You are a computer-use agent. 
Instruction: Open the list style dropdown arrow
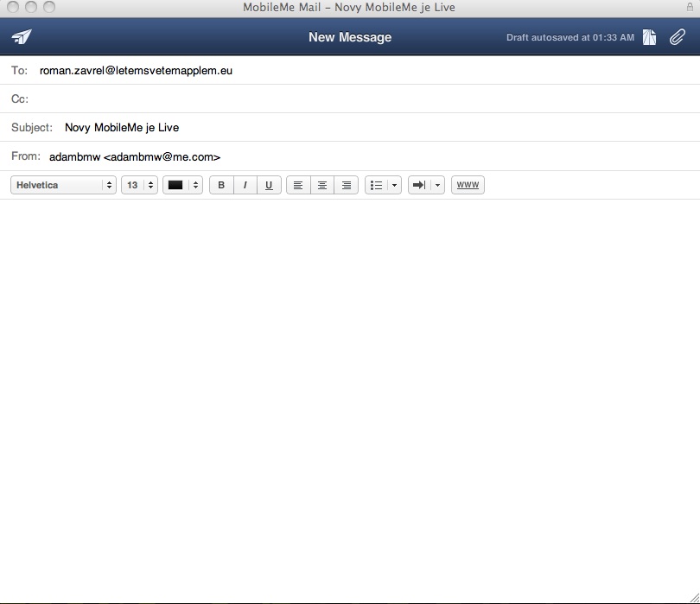tap(394, 185)
